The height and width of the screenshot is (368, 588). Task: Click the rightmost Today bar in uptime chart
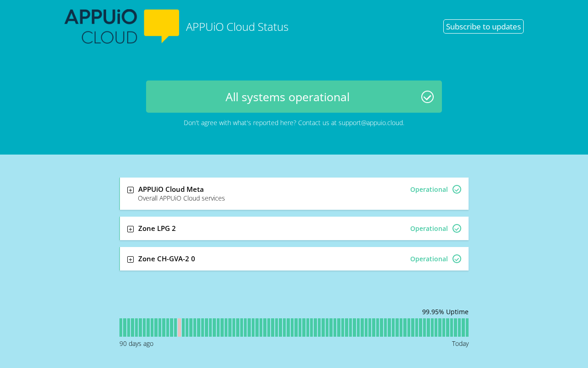pos(467,328)
